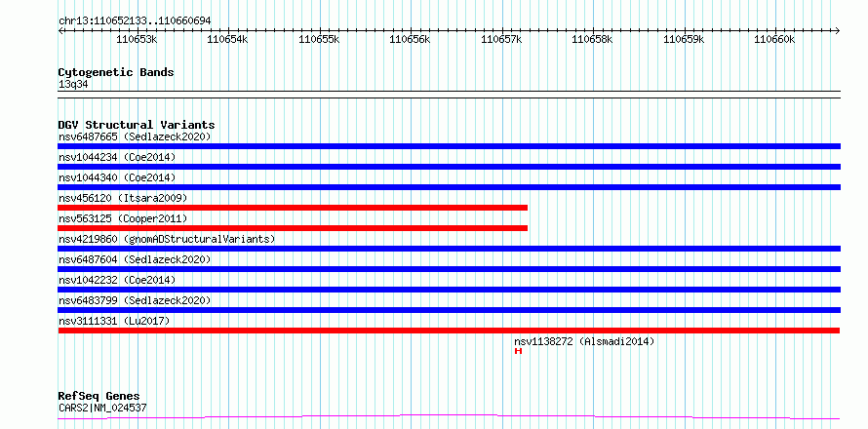Open nsv4219860 (gnomADStructuralVariants) label
Screen dimensions: 868x429
click(x=167, y=239)
